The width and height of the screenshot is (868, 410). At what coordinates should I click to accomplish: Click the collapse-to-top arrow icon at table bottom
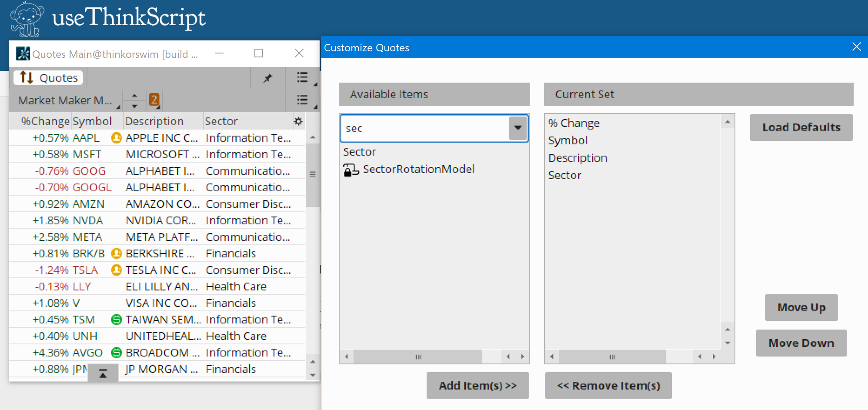tap(103, 373)
